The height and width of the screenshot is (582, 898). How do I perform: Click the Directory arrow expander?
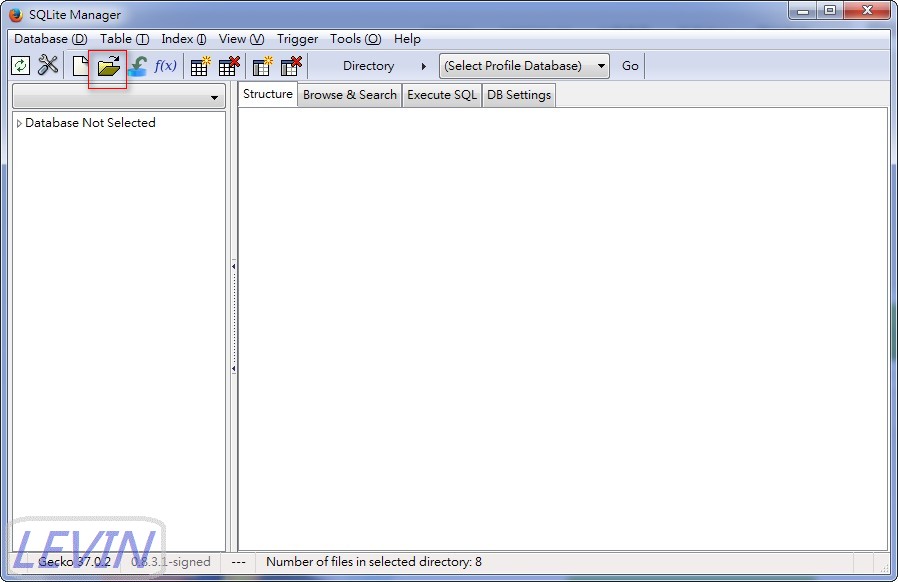tap(423, 66)
